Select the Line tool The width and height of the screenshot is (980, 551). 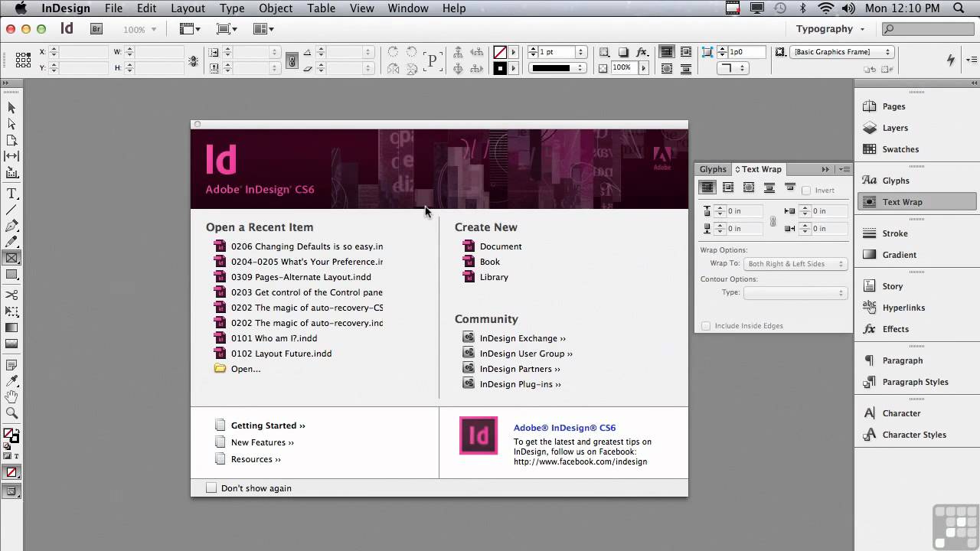(x=11, y=210)
